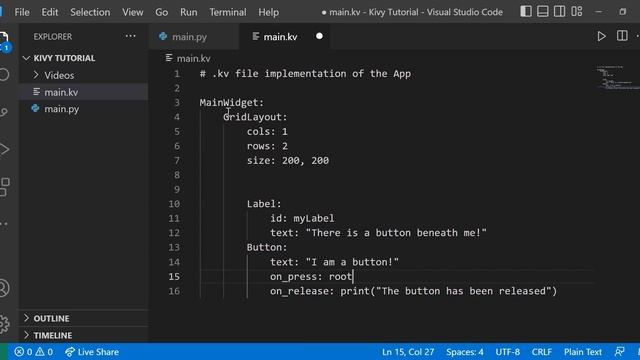The width and height of the screenshot is (640, 360).
Task: Open the Explorer activity bar icon
Action: coord(4,41)
